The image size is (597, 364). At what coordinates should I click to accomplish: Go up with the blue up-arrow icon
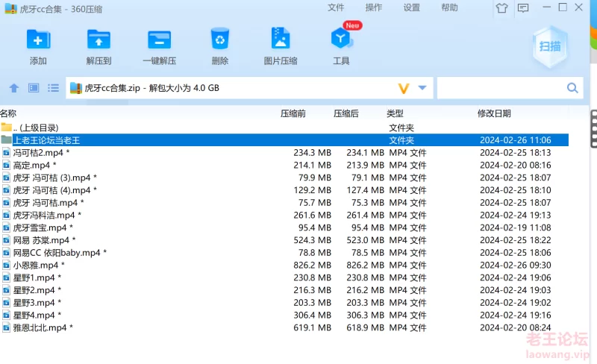[x=14, y=88]
